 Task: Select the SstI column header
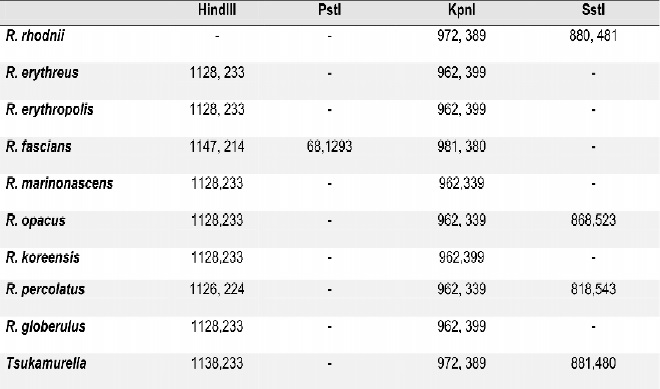point(593,10)
